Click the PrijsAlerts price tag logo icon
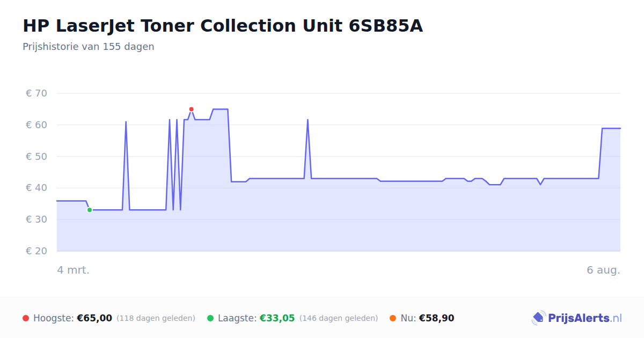This screenshot has width=644, height=338. click(x=538, y=318)
